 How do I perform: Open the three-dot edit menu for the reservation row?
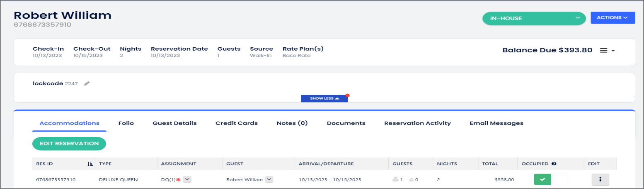(x=600, y=179)
